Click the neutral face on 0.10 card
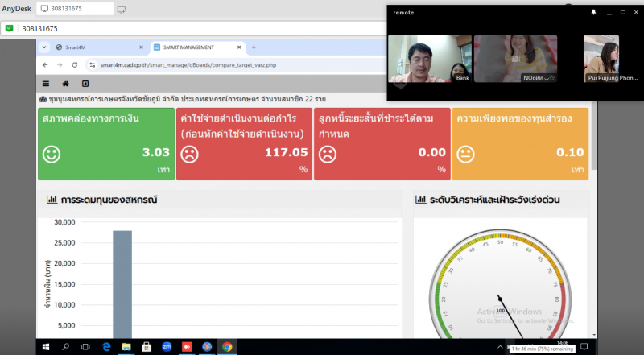The height and width of the screenshot is (355, 644). (465, 155)
